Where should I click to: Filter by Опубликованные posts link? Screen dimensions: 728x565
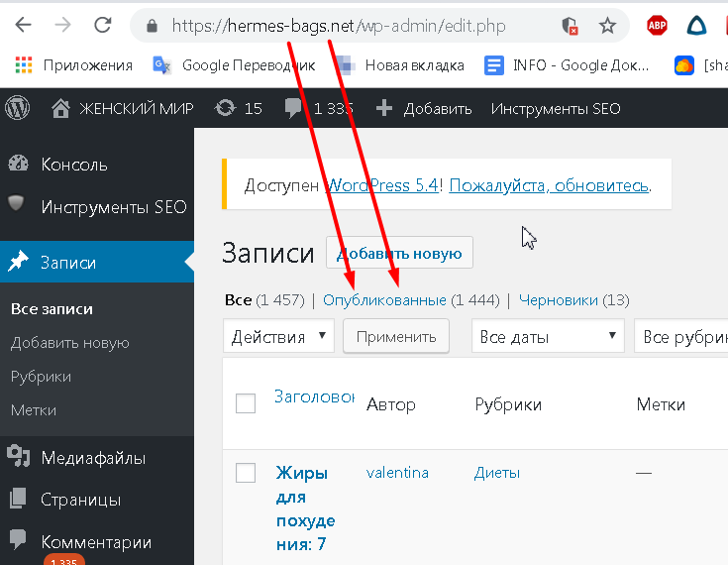[384, 300]
